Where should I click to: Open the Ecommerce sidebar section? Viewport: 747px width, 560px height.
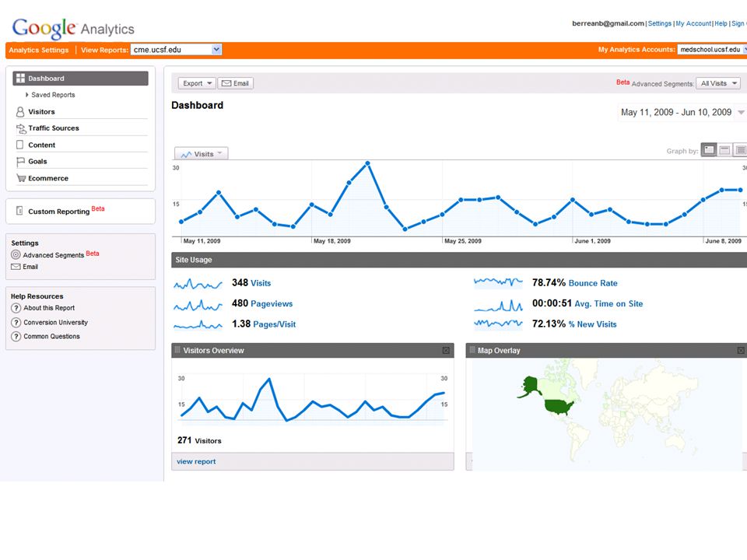48,178
